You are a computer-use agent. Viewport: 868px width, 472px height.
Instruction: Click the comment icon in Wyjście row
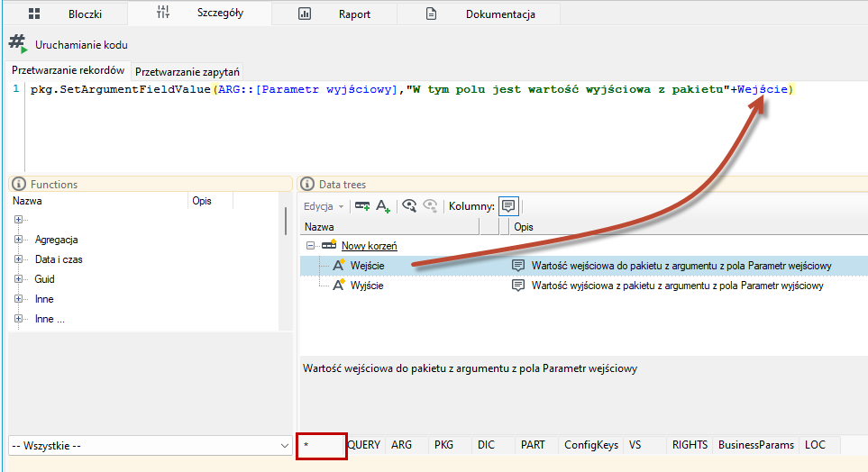click(x=517, y=286)
